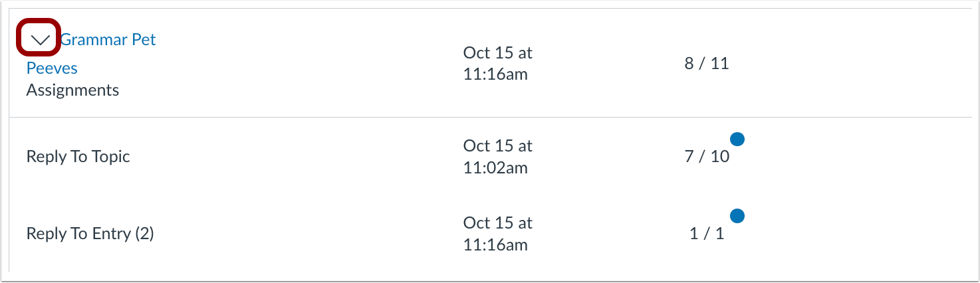The width and height of the screenshot is (980, 283).
Task: Open the Grammar Pet Peeves assignment link
Action: click(91, 54)
